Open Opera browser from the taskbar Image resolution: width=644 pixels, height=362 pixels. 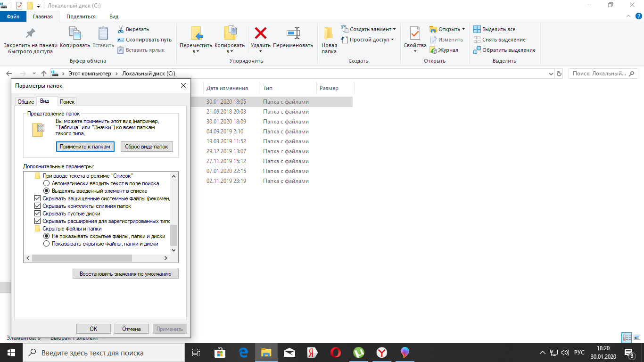pos(336,353)
